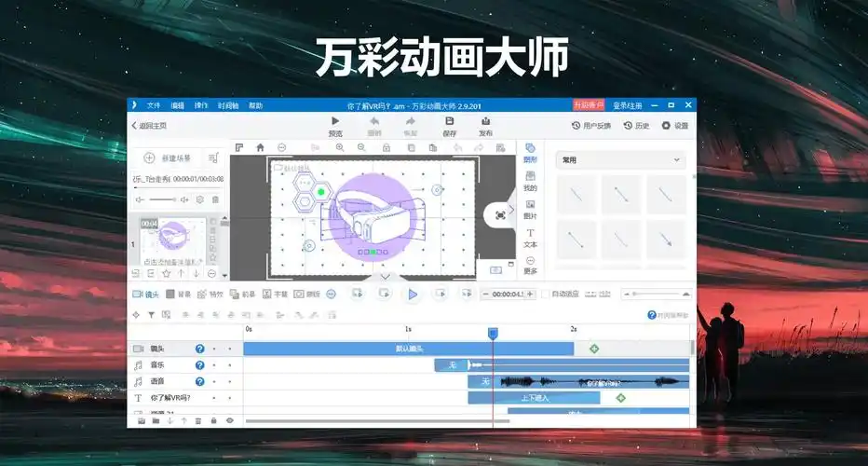Screen dimensions: 868x466
Task: Click the home icon above canvas
Action: 260,147
